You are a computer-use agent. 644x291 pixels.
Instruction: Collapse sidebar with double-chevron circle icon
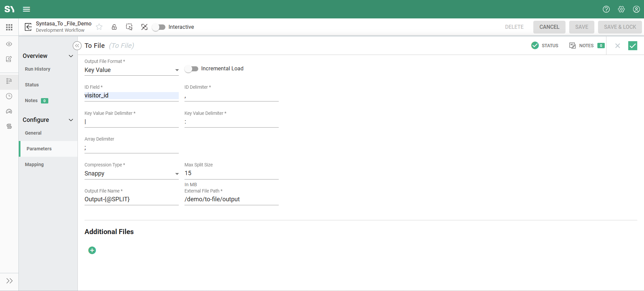tap(77, 46)
